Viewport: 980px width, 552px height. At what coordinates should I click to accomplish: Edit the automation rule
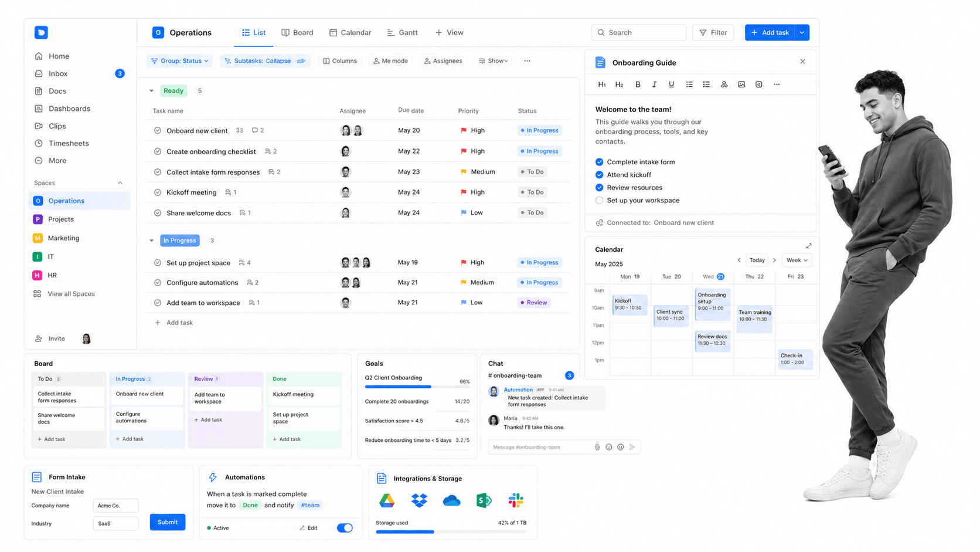point(308,528)
